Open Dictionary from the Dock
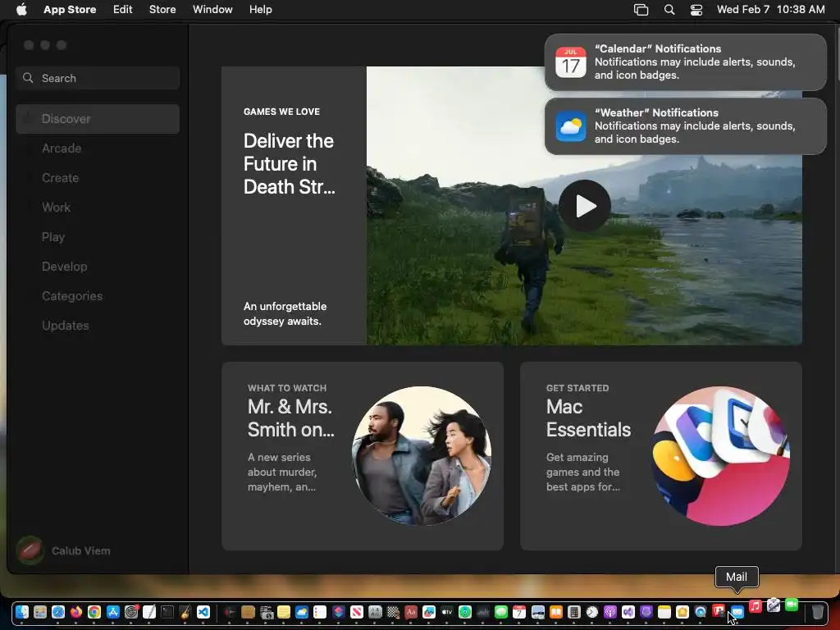 click(411, 612)
